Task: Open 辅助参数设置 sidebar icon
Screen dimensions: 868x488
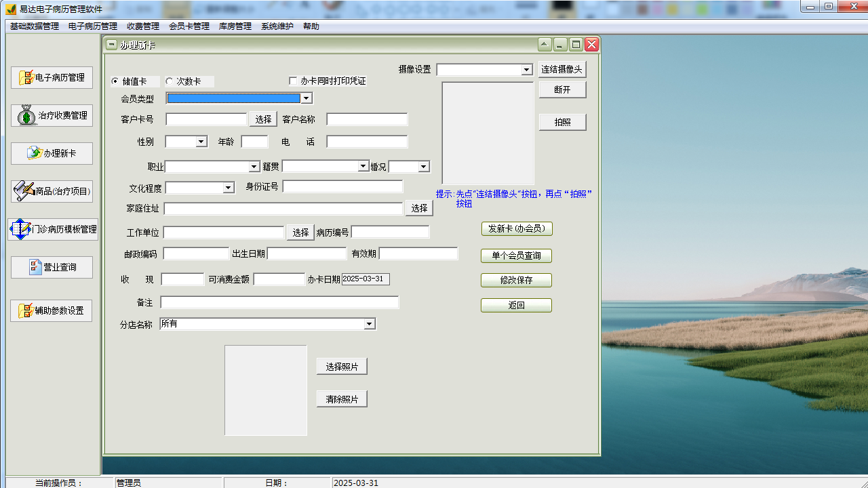Action: 26,310
